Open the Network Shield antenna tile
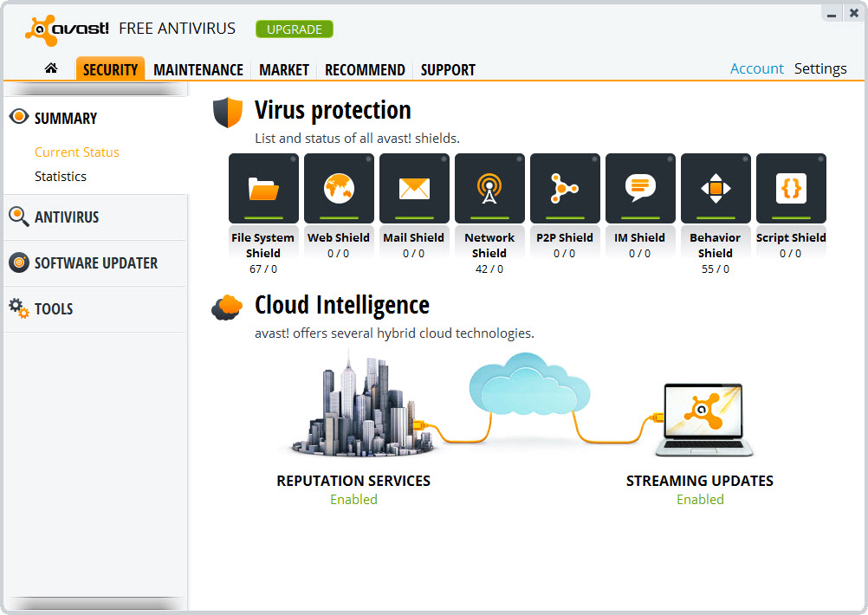The image size is (868, 615). 489,188
